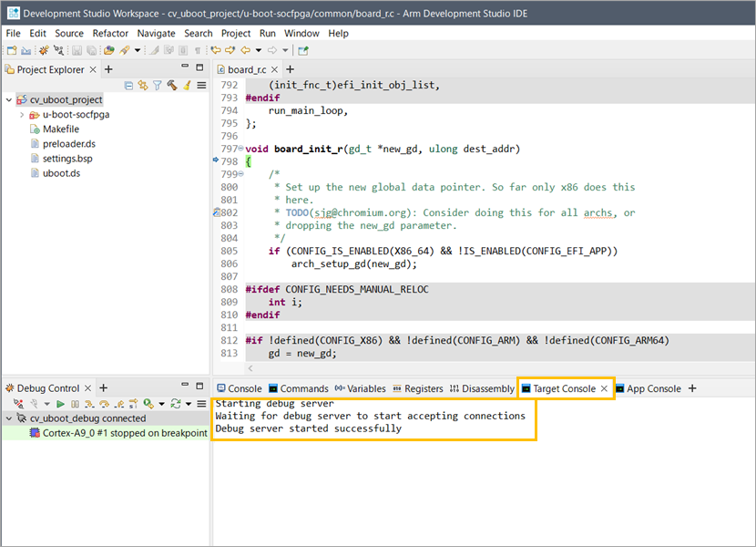Expand the u-boot-socfpga folder
Viewport: 756px width, 547px height.
click(x=22, y=115)
